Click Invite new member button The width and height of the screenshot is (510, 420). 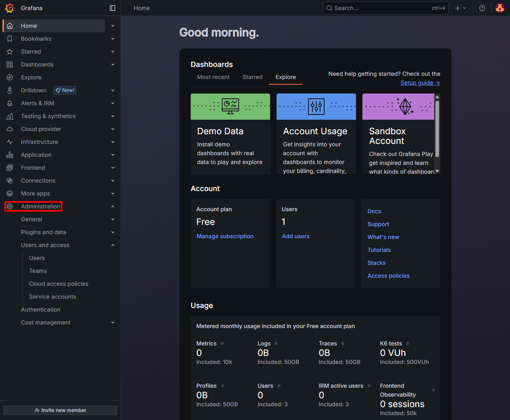coord(60,410)
